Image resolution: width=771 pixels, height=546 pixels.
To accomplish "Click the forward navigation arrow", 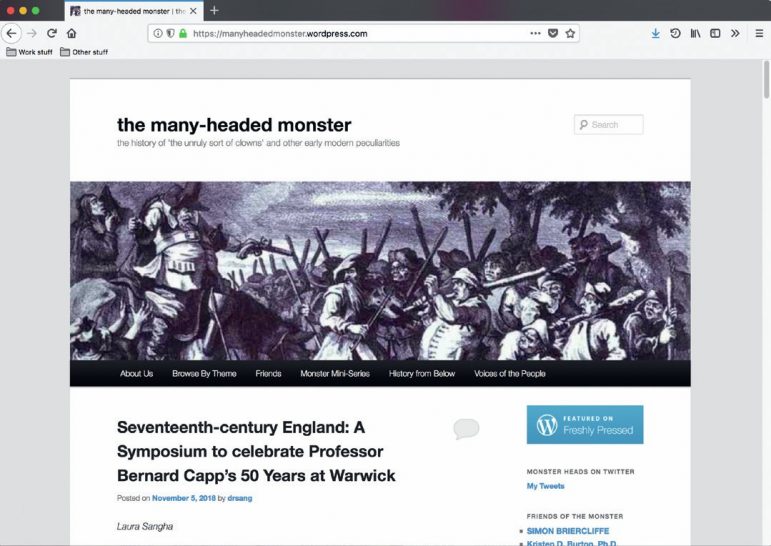I will pyautogui.click(x=32, y=33).
